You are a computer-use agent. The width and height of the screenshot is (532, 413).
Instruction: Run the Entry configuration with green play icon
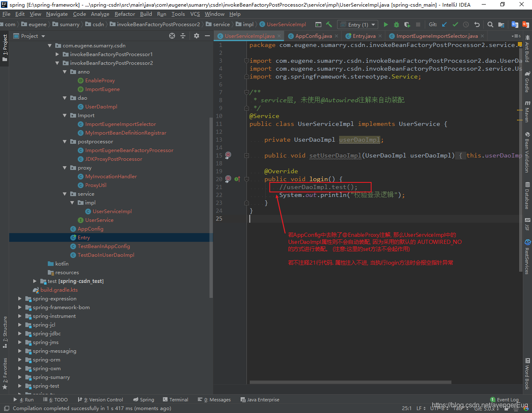pos(386,25)
